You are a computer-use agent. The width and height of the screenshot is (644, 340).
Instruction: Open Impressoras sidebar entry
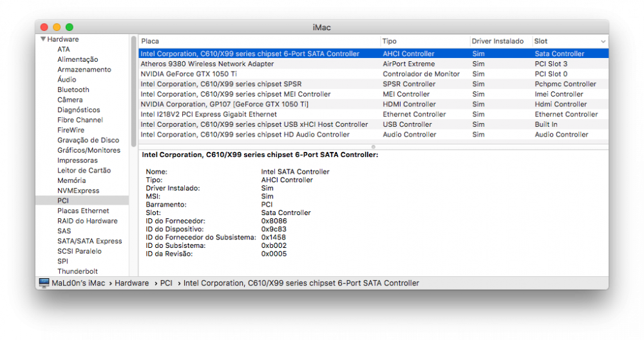(x=78, y=160)
